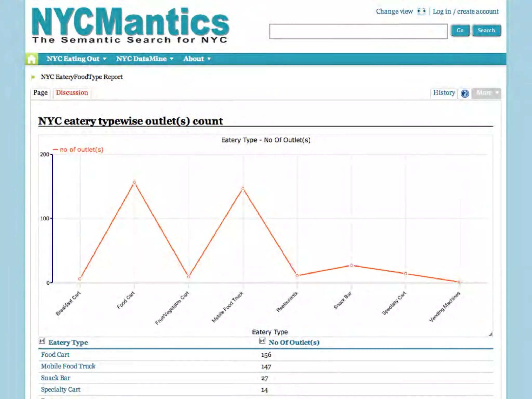Focus the search text field
532x399 pixels.
[358, 32]
